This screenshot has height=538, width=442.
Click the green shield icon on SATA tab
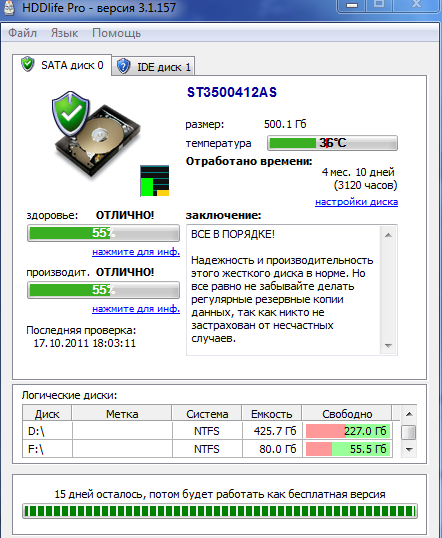click(27, 64)
